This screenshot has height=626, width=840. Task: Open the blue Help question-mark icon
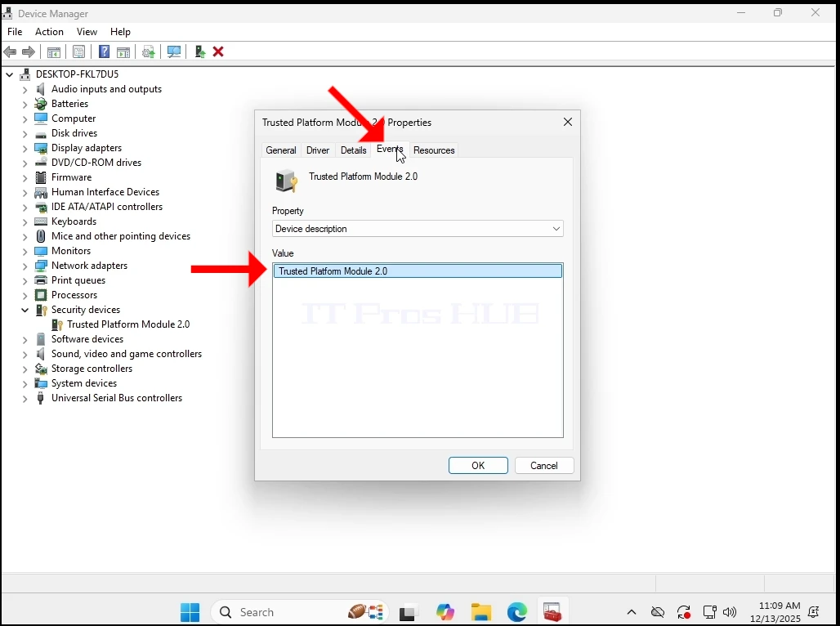click(x=105, y=51)
